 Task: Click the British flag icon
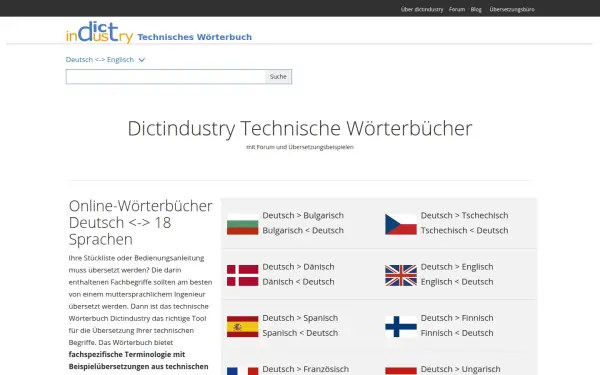point(401,276)
